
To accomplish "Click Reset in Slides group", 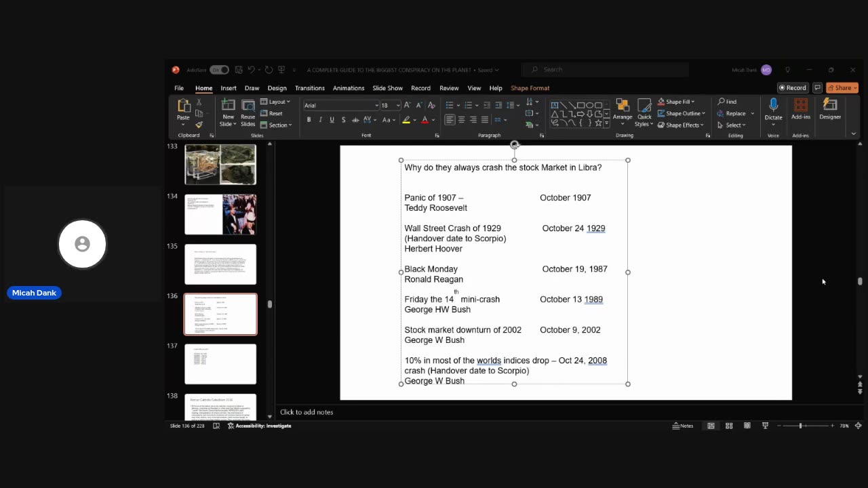I will 271,113.
